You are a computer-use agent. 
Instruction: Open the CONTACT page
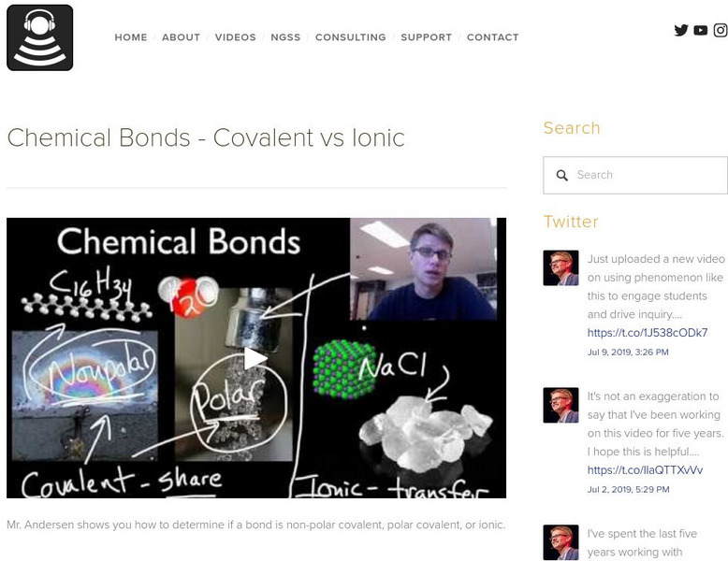492,37
